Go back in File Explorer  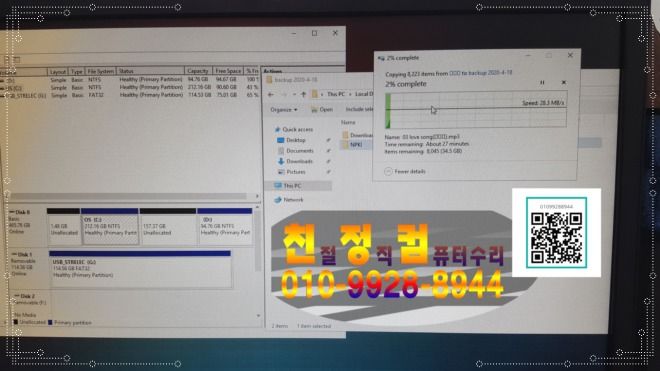point(271,94)
